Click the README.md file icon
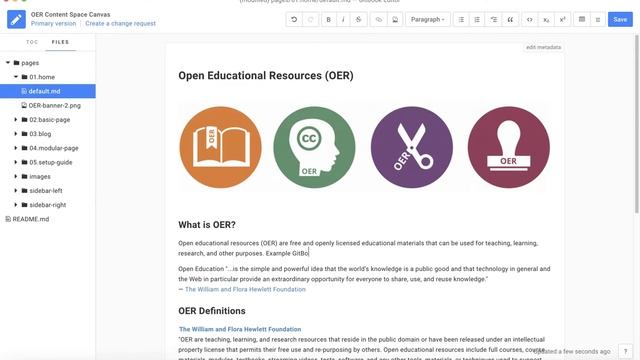 click(8, 219)
